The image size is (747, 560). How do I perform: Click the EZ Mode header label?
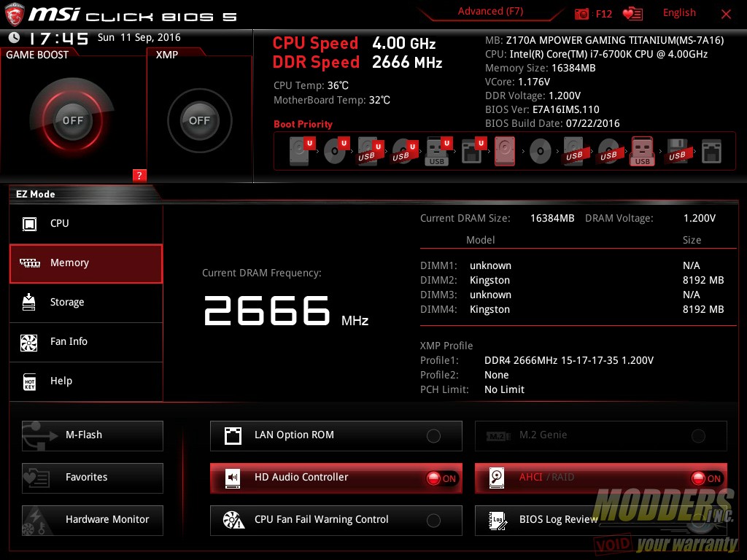36,194
